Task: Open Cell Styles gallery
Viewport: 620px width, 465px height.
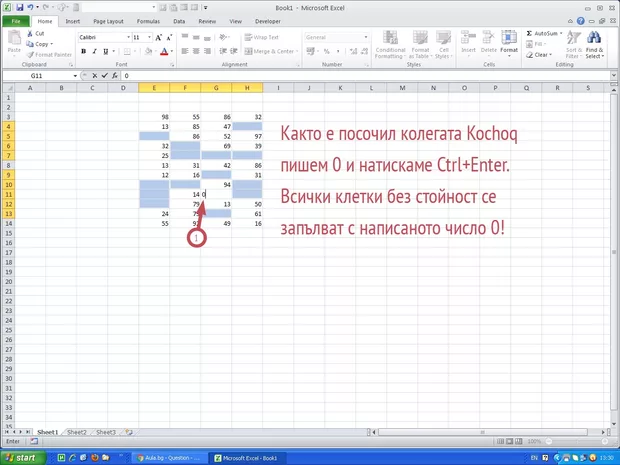Action: coord(444,45)
